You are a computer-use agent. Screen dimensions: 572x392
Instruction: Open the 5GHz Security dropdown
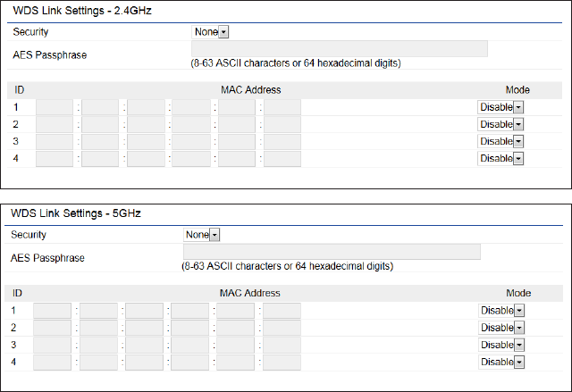(203, 235)
